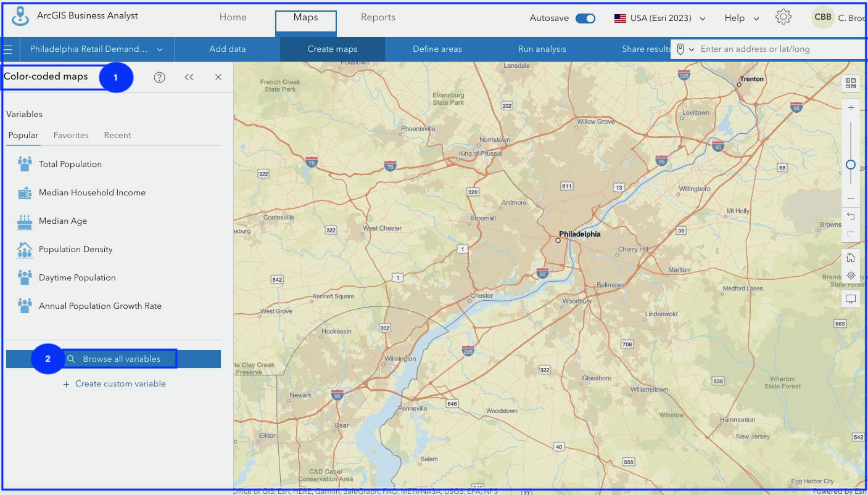Collapse the panel with the double-chevron icon

(x=190, y=77)
